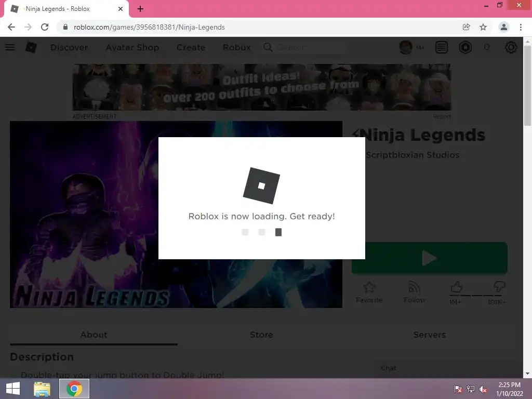Open the Roblox hamburger navigation menu
This screenshot has height=399, width=532.
(10, 47)
